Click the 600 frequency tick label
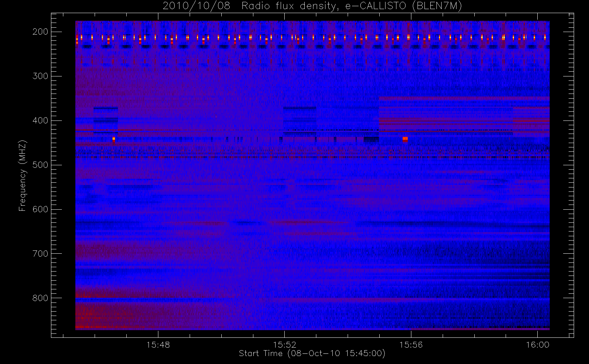This screenshot has height=364, width=589. (x=40, y=209)
